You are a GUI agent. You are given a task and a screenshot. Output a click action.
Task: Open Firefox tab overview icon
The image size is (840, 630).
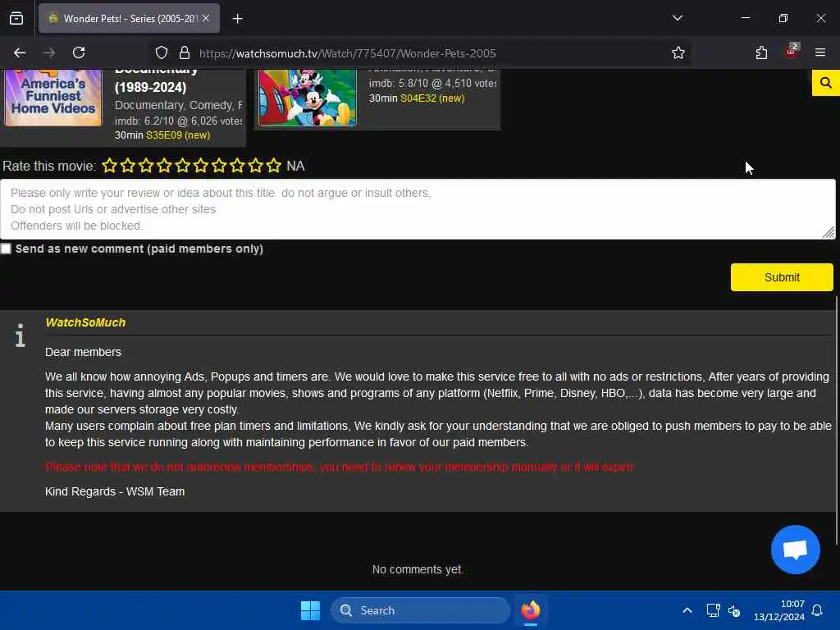point(16,19)
